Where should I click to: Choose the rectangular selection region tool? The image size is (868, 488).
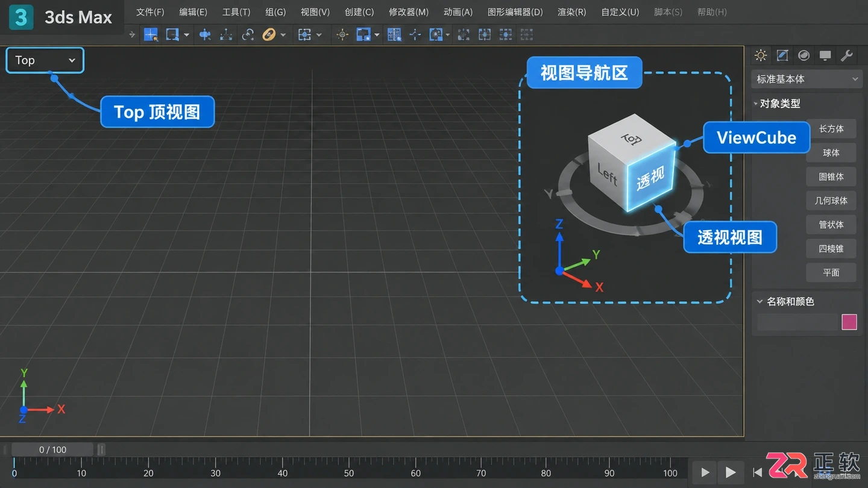point(172,35)
